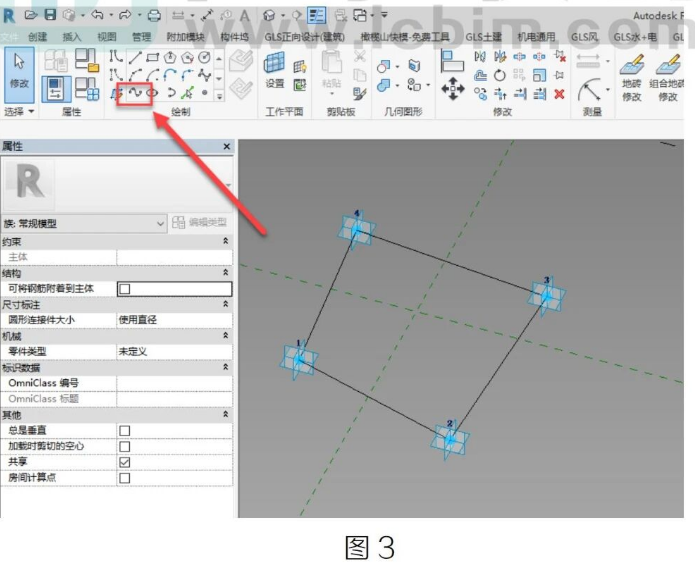Select the Partial Ellipse draw tool
The width and height of the screenshot is (695, 568).
(x=170, y=93)
